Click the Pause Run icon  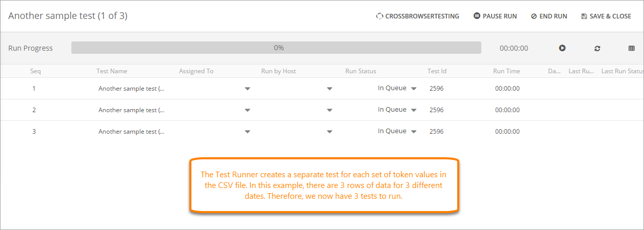477,16
